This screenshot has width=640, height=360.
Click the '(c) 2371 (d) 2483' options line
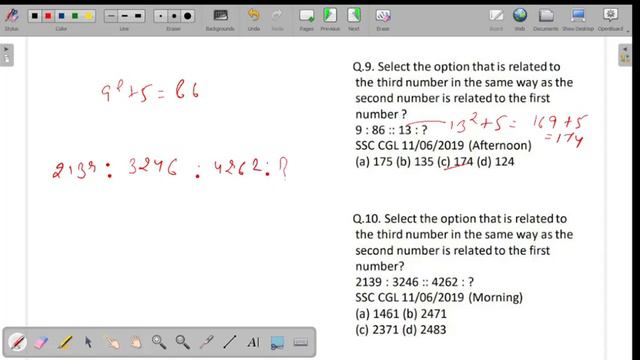pos(400,329)
